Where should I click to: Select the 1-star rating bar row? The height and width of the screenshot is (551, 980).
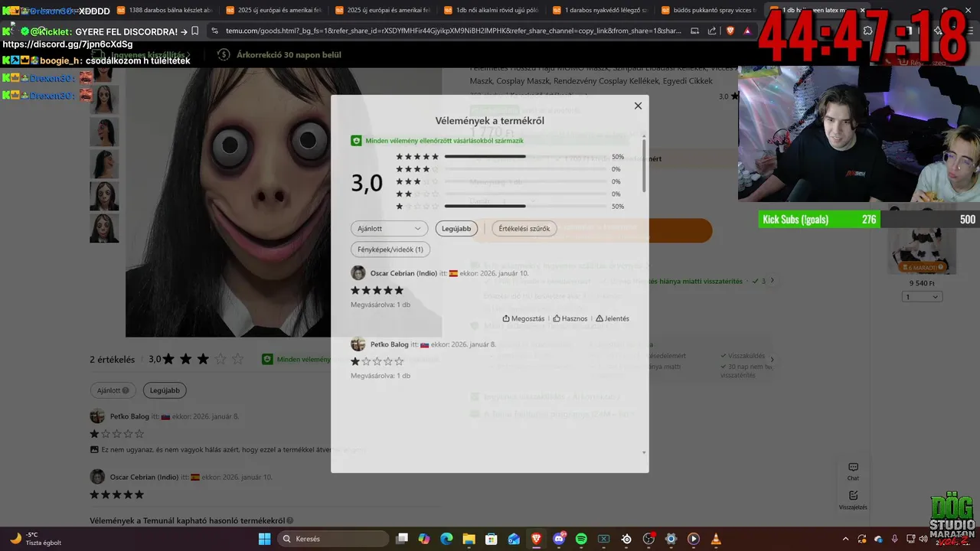[509, 207]
